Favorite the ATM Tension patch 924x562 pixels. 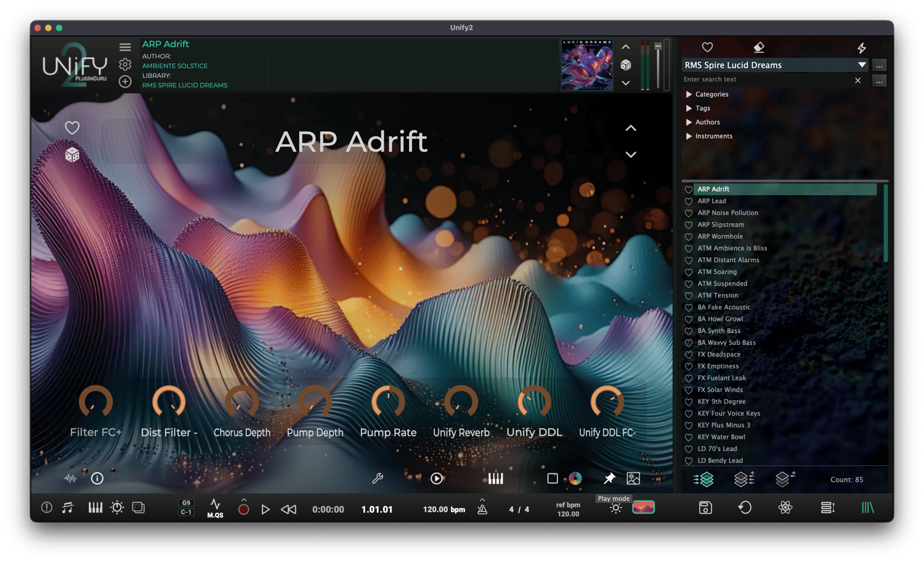coord(689,296)
